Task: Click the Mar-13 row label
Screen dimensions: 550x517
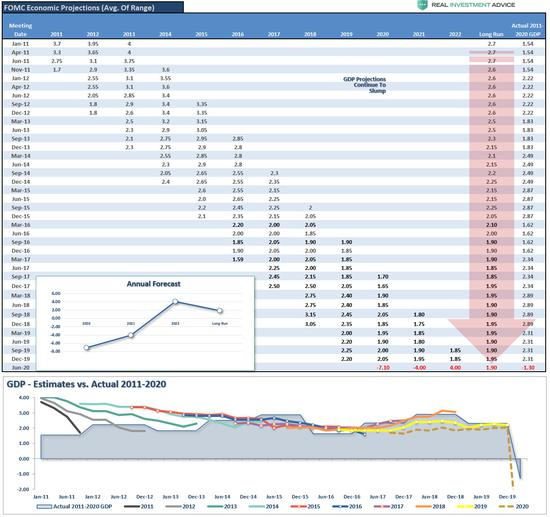Action: (20, 121)
